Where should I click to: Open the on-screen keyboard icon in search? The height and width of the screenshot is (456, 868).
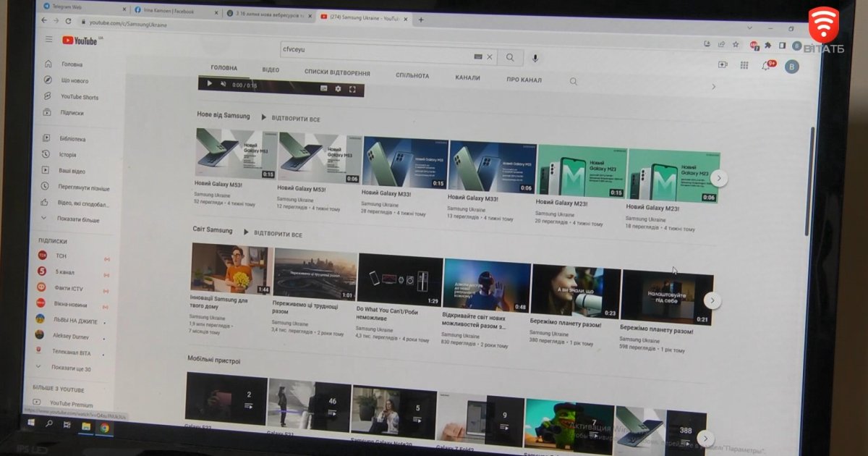tap(478, 56)
